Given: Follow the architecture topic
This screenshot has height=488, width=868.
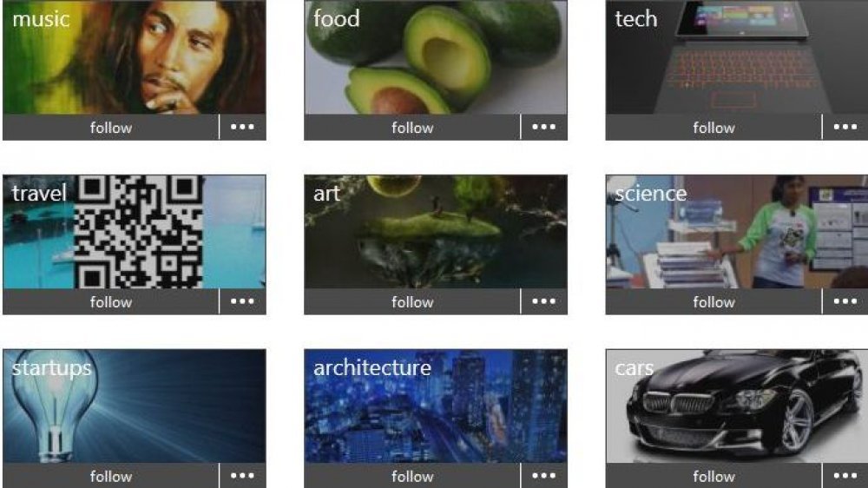Looking at the screenshot, I should [411, 476].
